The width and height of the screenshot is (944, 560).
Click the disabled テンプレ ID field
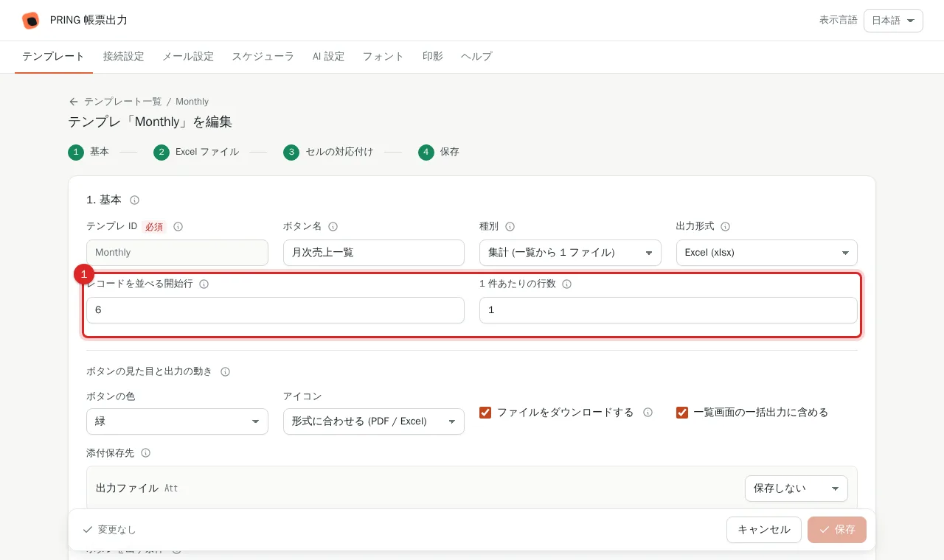tap(177, 253)
